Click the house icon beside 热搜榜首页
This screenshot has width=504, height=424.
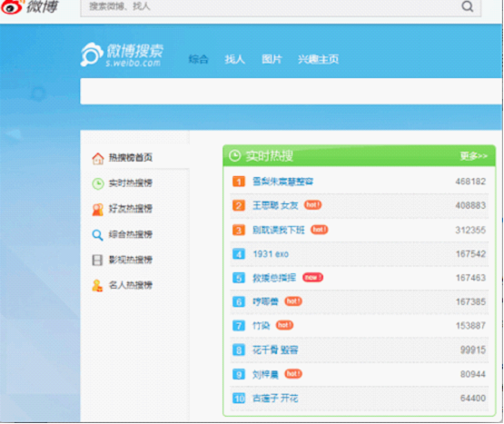tap(98, 158)
